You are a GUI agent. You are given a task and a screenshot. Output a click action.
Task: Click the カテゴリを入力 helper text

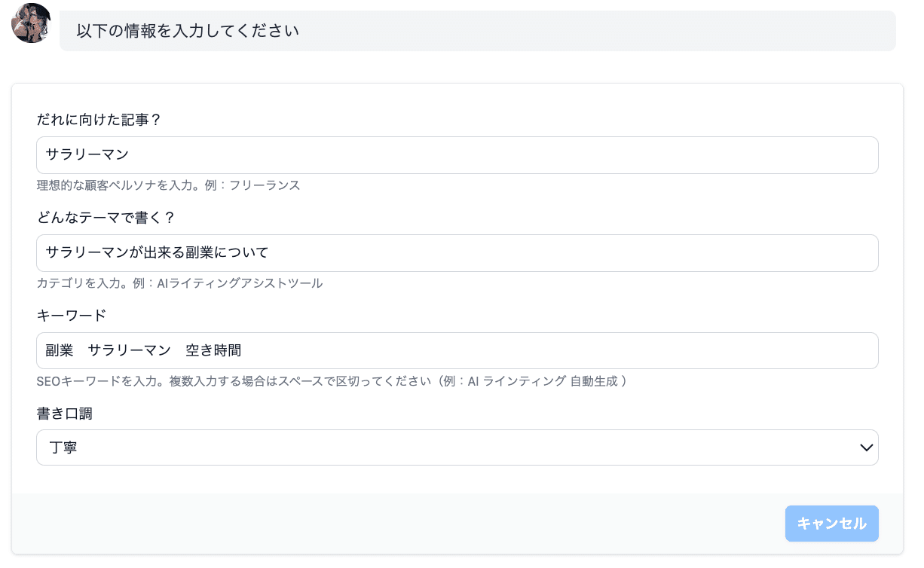179,283
